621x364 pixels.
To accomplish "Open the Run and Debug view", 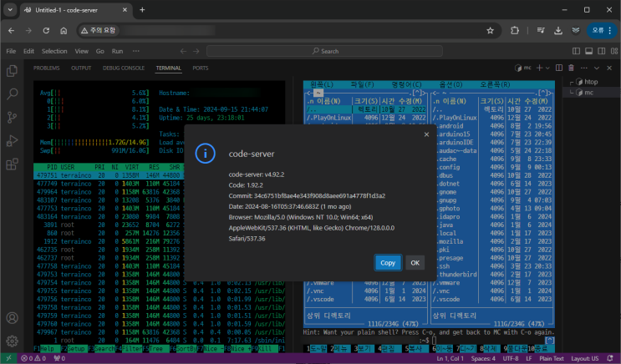I will (12, 140).
